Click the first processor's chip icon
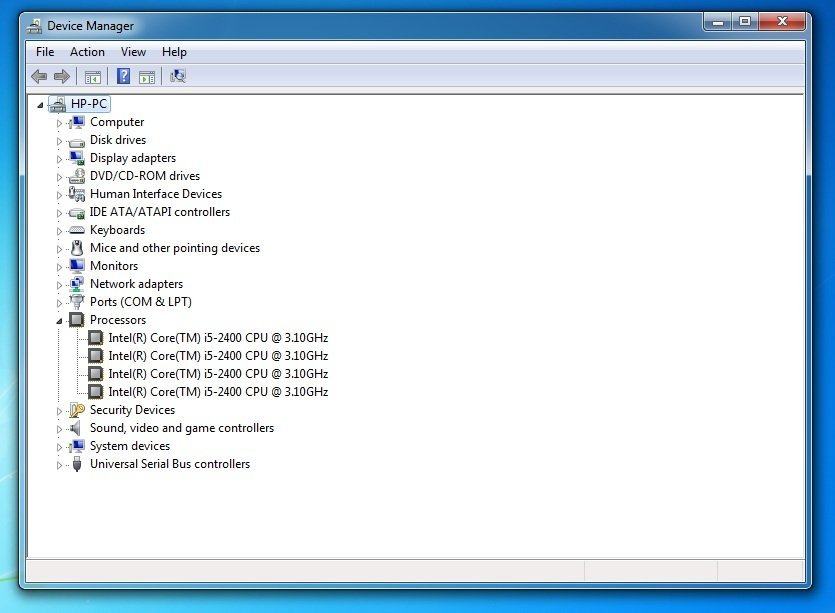This screenshot has height=613, width=835. click(95, 338)
